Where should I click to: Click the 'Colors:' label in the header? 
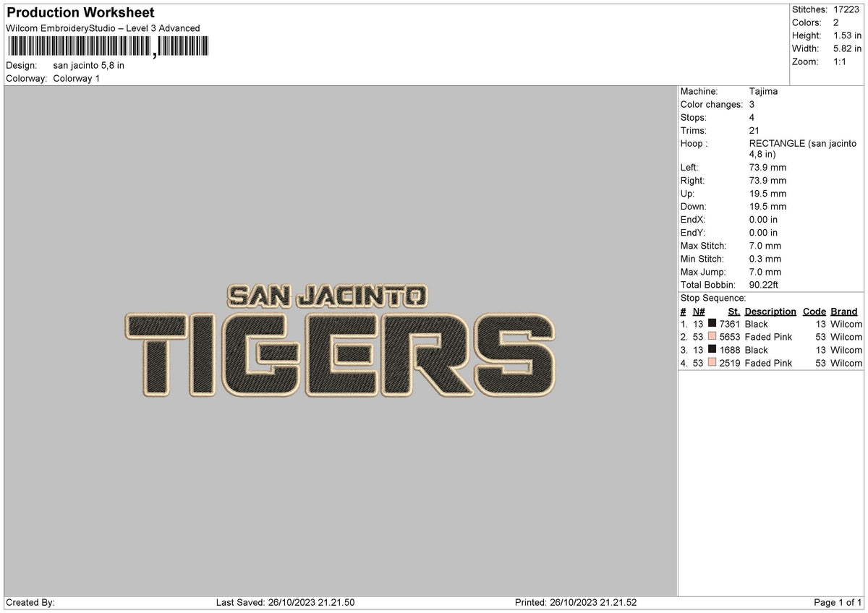pyautogui.click(x=807, y=22)
